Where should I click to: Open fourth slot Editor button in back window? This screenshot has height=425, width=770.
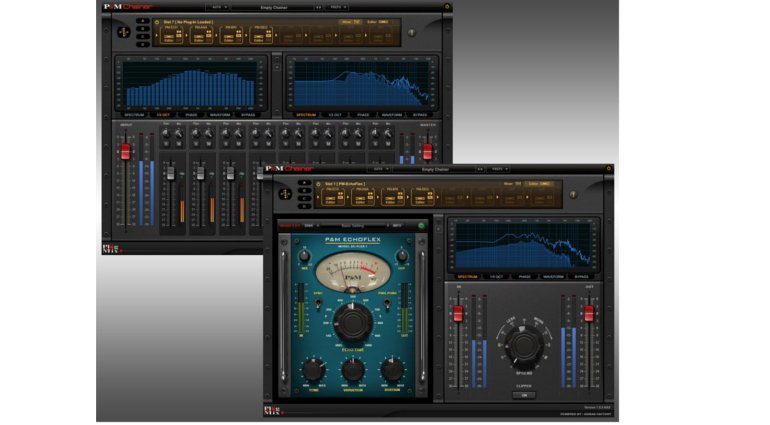pos(258,39)
